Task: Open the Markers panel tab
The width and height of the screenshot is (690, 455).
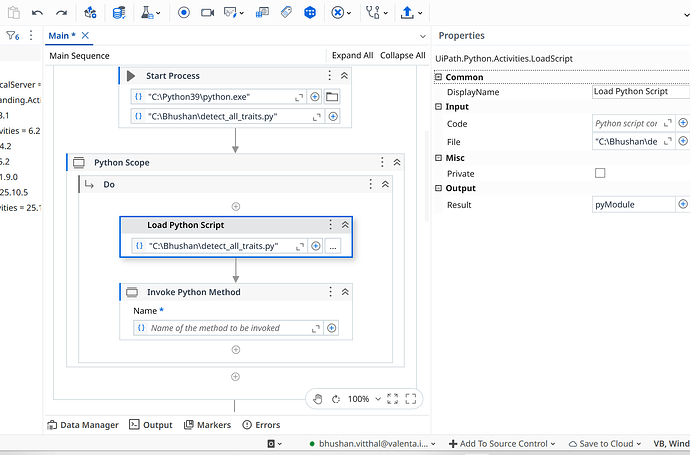Action: pos(207,425)
